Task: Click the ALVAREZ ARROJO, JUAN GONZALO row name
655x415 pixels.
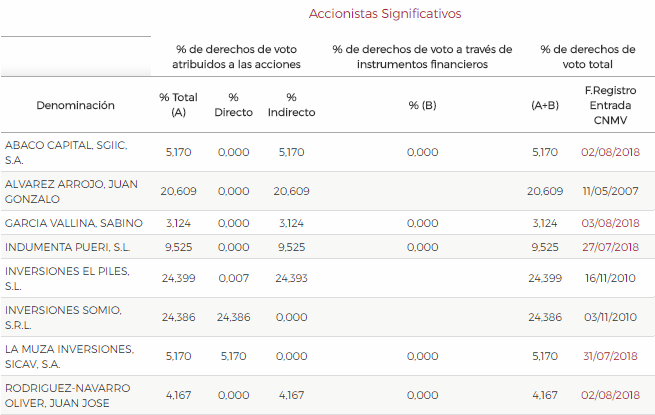Action: point(71,191)
